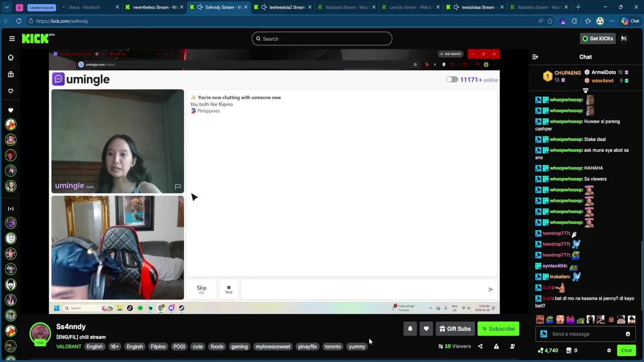Switch to the Status - Modlochi tab
Screen dimensions: 644x362
pyautogui.click(x=90, y=7)
